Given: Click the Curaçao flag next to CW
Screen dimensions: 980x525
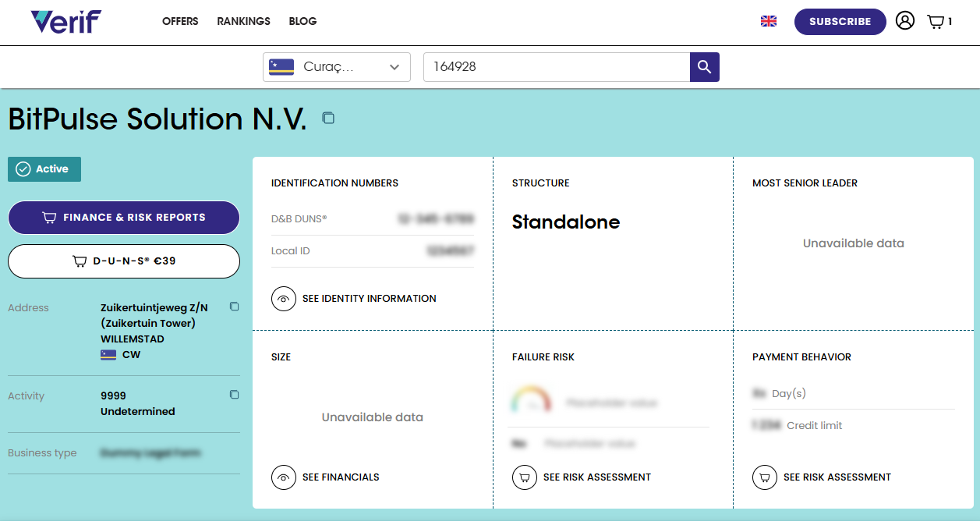Looking at the screenshot, I should tap(108, 355).
